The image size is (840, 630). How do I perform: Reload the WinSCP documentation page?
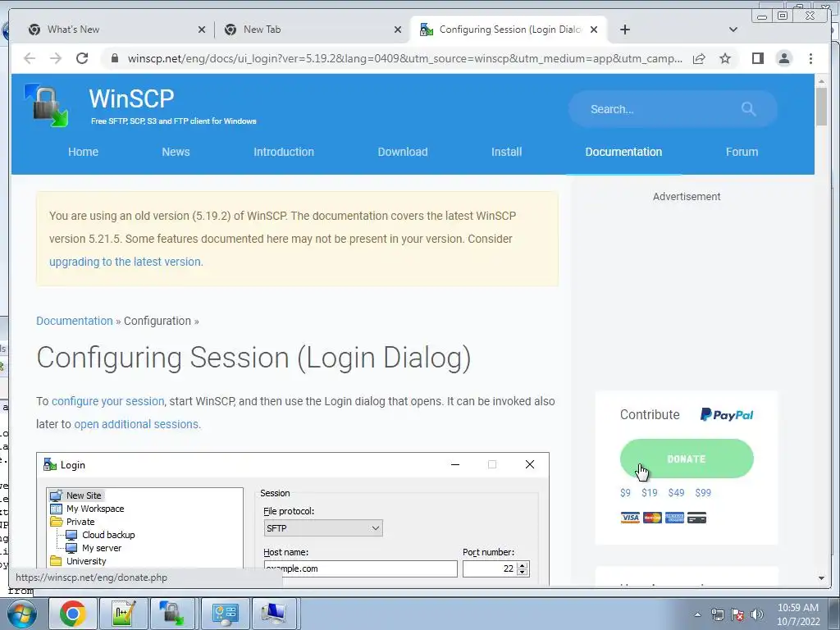[x=82, y=58]
